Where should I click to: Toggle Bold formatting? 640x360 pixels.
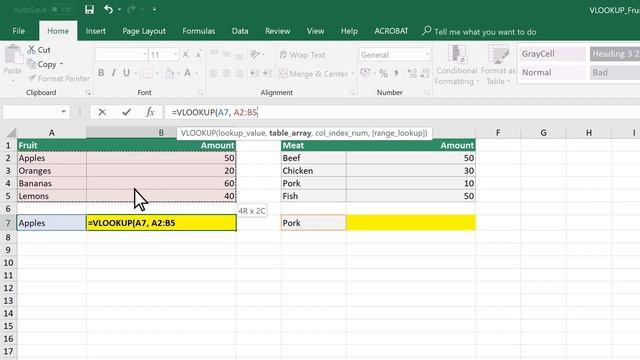coord(101,73)
